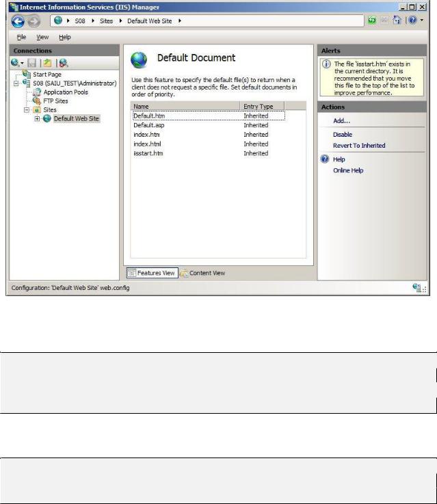
Task: Click Sites in the address breadcrumb
Action: pos(106,21)
